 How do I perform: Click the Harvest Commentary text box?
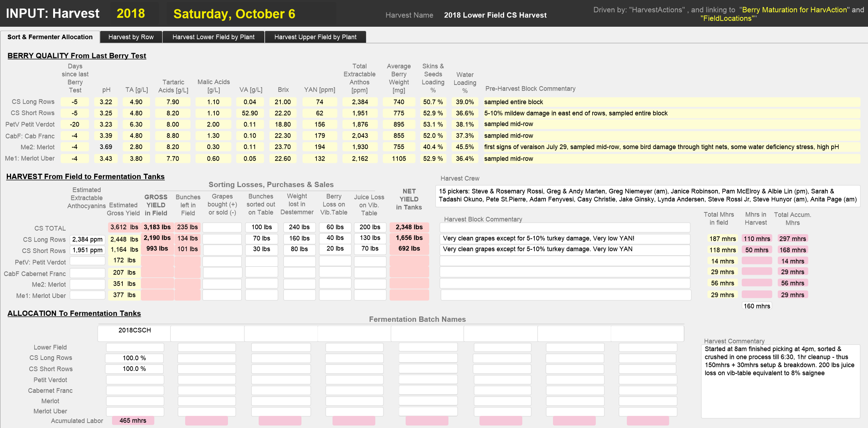pyautogui.click(x=781, y=381)
